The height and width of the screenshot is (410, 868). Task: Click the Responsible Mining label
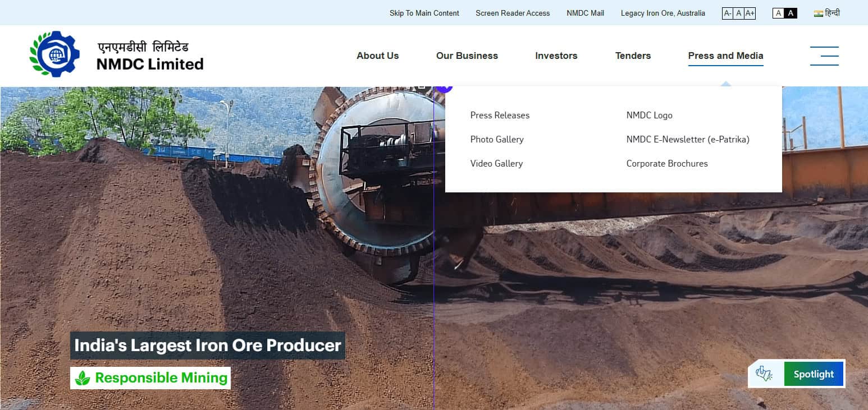pyautogui.click(x=150, y=377)
